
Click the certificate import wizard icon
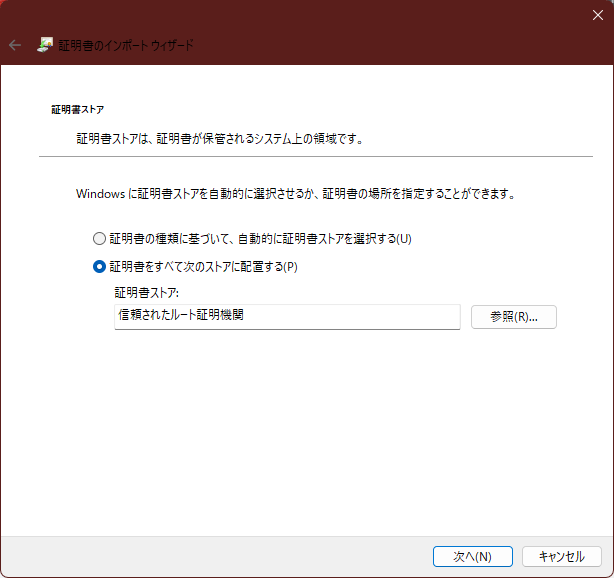tap(45, 45)
